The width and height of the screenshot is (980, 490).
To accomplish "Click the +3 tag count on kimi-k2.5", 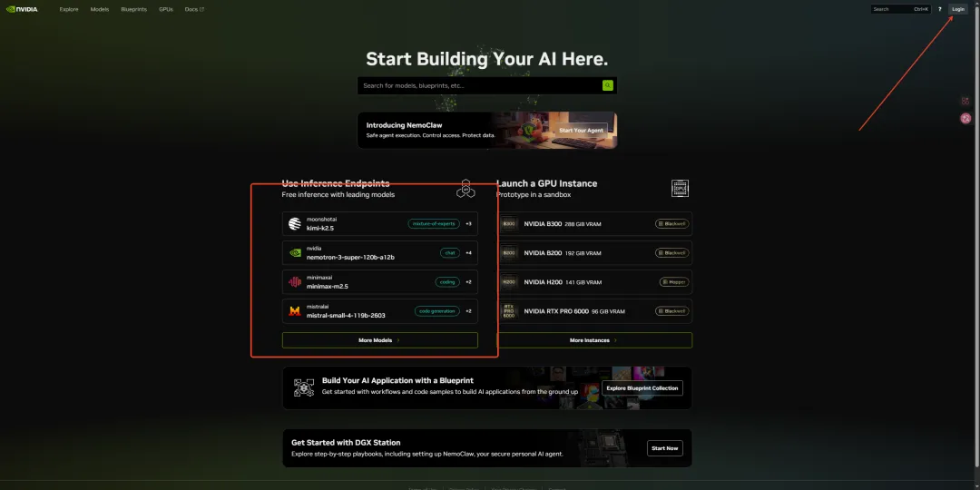I will 468,224.
